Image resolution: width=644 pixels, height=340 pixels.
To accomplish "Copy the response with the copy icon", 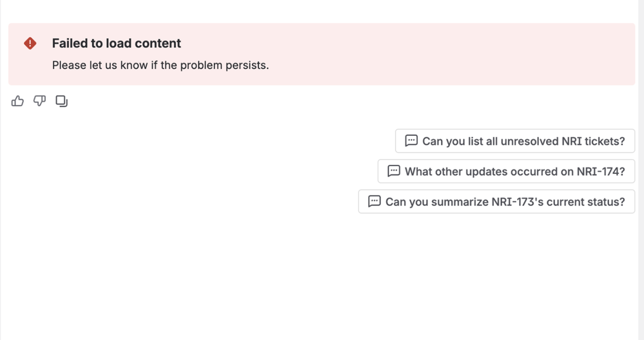I will [62, 101].
